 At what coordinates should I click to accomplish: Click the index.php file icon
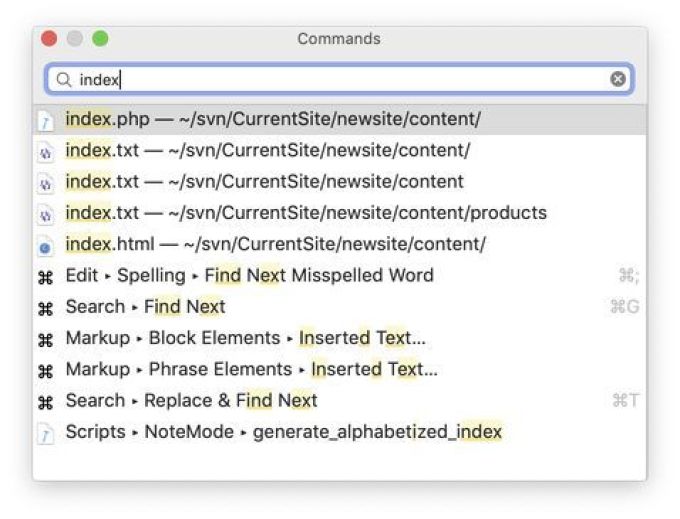tap(46, 121)
